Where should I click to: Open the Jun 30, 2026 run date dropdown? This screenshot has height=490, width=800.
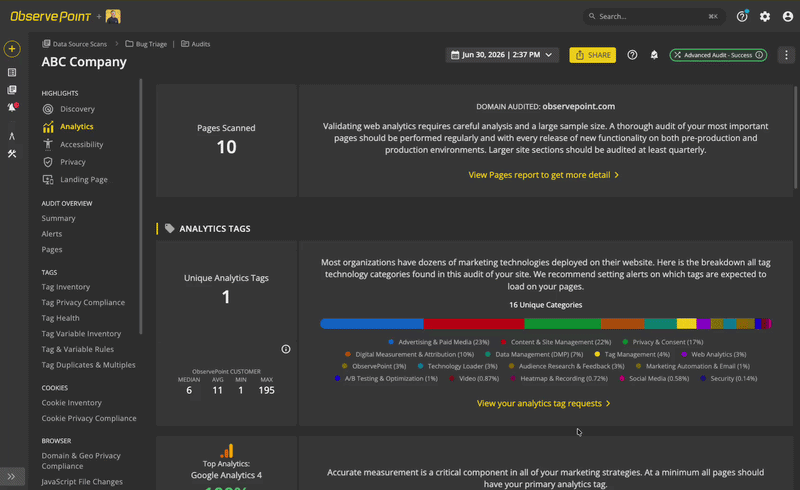[502, 55]
